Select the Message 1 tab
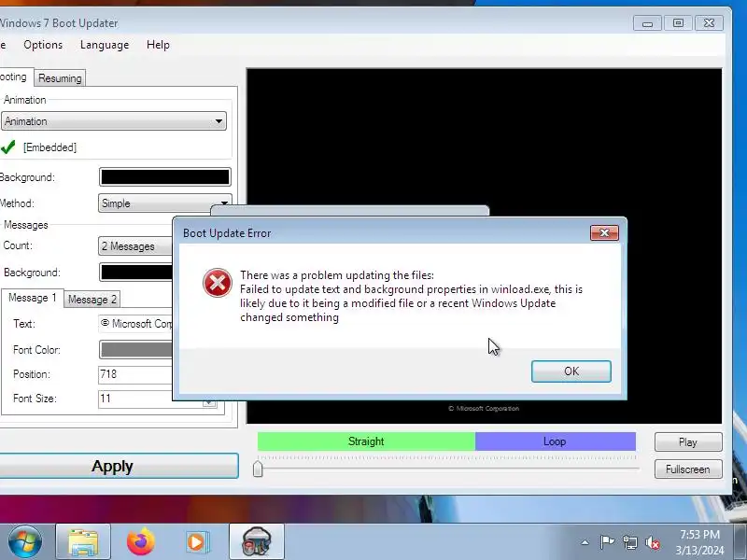 (33, 298)
